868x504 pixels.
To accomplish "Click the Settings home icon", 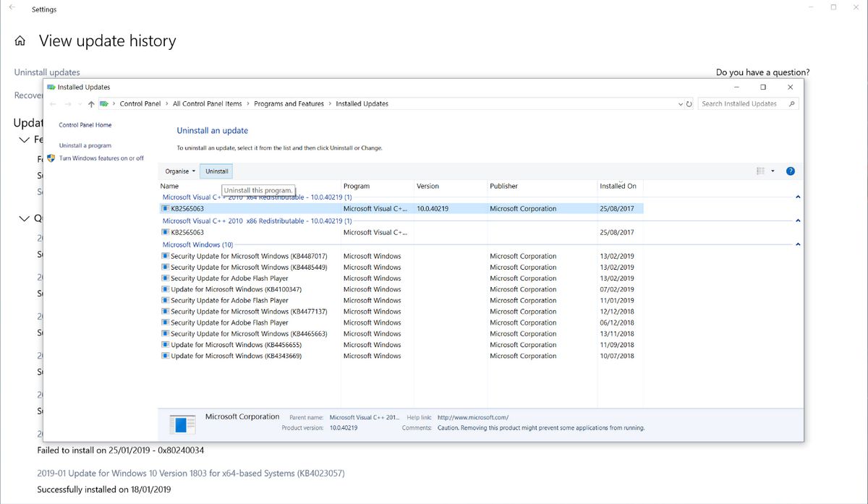I will (x=20, y=41).
